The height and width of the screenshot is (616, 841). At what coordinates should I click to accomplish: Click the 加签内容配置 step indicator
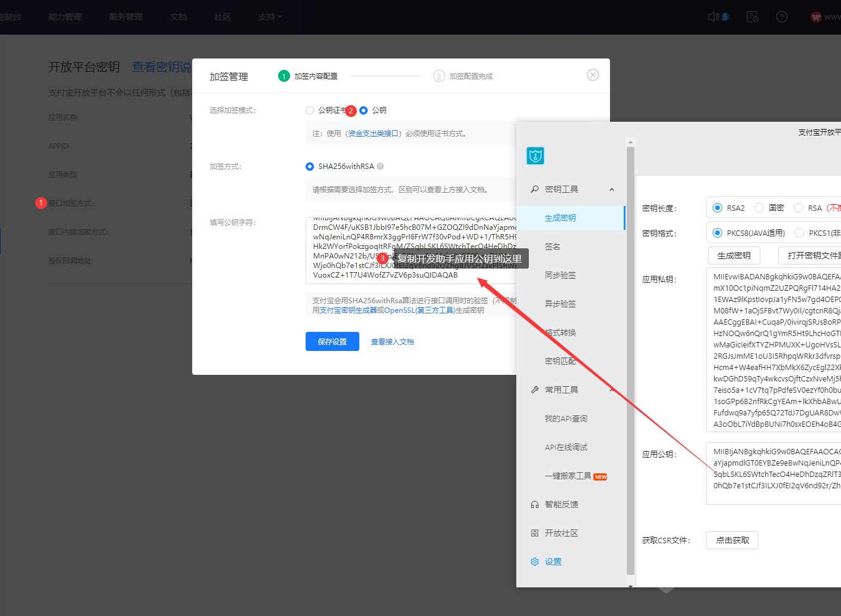308,76
